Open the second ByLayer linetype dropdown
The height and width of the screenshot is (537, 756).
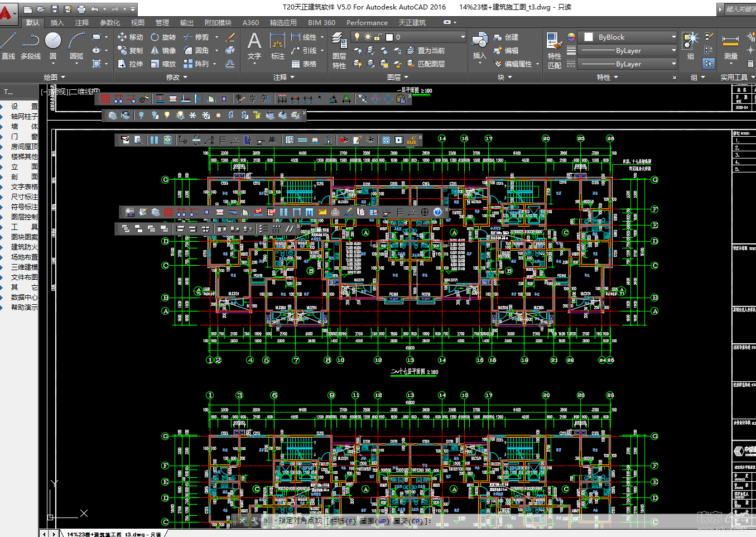[x=628, y=64]
